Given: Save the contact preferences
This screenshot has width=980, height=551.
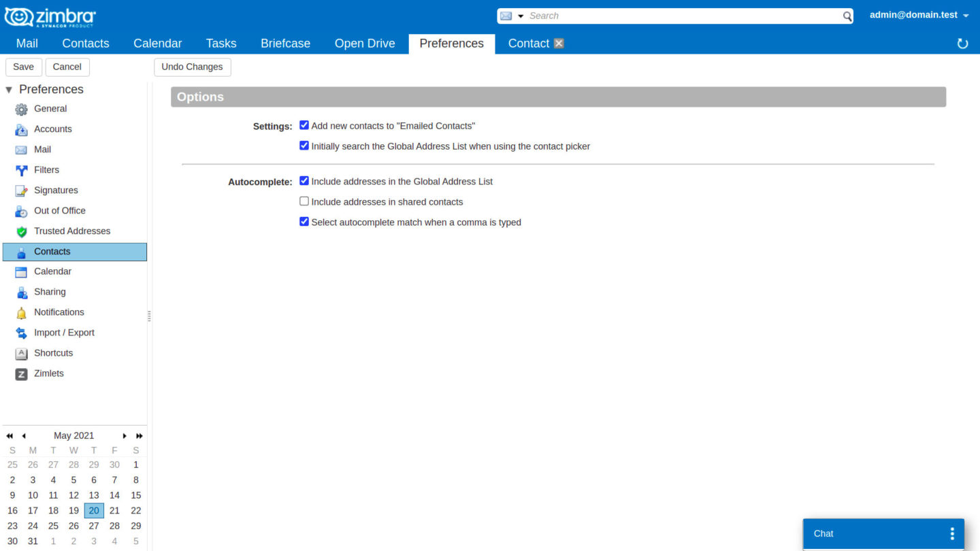Looking at the screenshot, I should point(23,67).
